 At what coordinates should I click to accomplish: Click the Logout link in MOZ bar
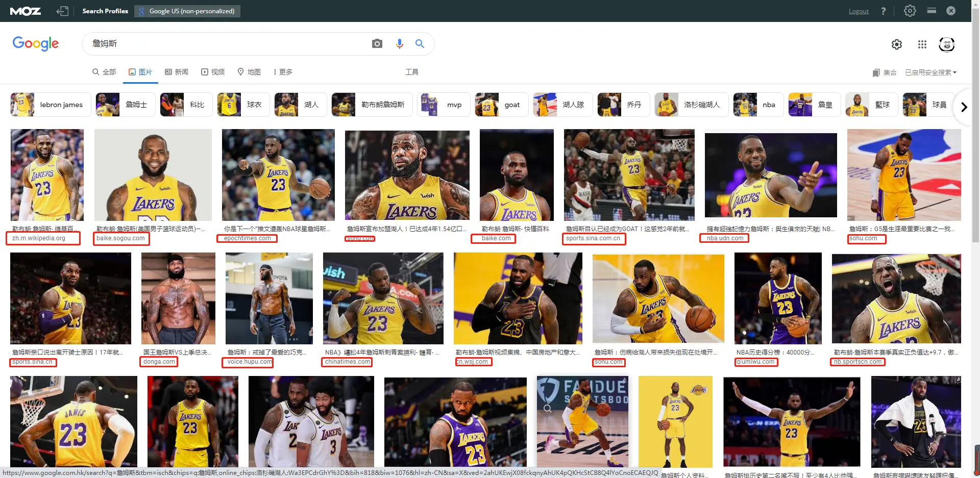pos(859,11)
